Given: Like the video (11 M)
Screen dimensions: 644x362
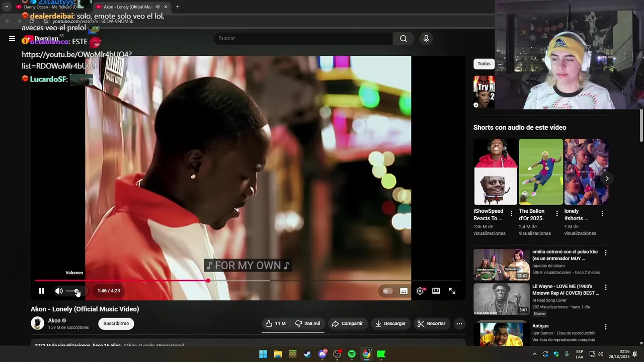Looking at the screenshot, I should pyautogui.click(x=275, y=323).
